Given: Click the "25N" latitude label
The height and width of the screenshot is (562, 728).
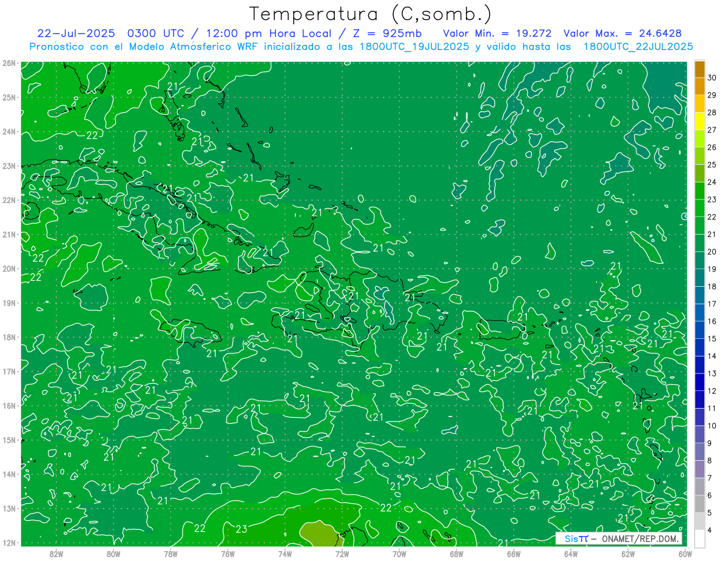Looking at the screenshot, I should point(8,97).
